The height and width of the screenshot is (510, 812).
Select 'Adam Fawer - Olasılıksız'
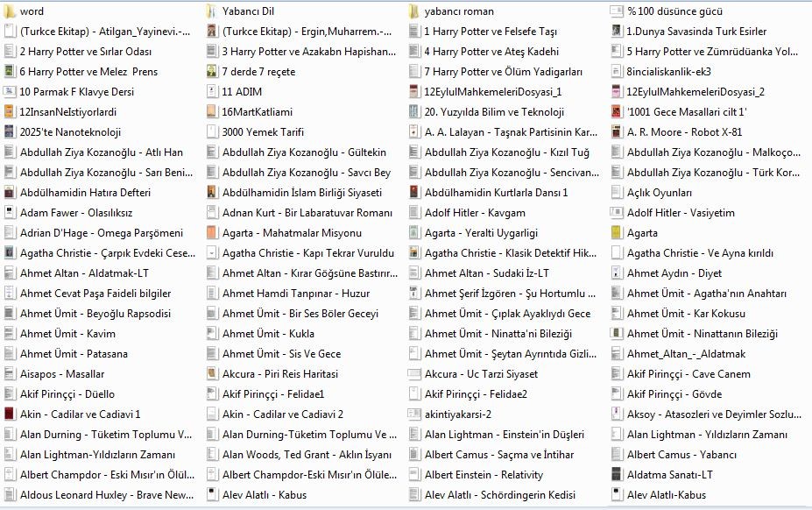pos(76,213)
